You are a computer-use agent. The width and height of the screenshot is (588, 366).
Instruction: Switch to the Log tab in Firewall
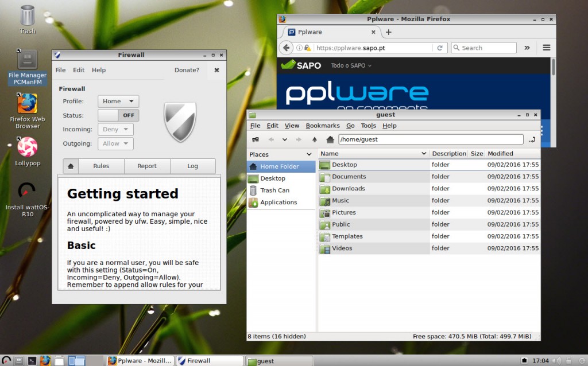pyautogui.click(x=193, y=166)
